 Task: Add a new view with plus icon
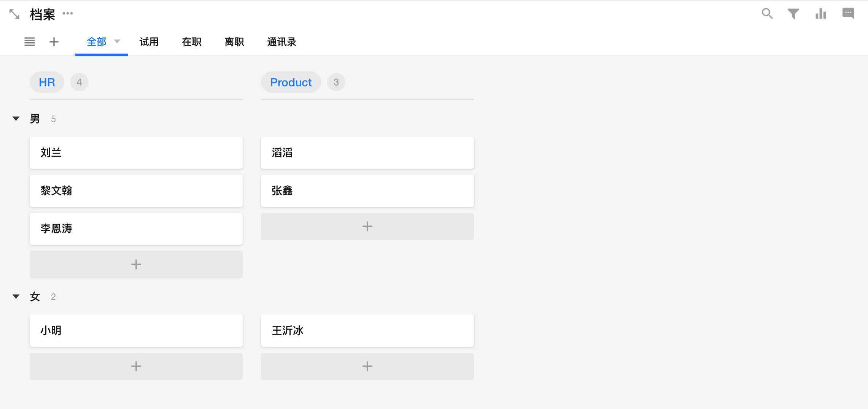click(x=54, y=42)
